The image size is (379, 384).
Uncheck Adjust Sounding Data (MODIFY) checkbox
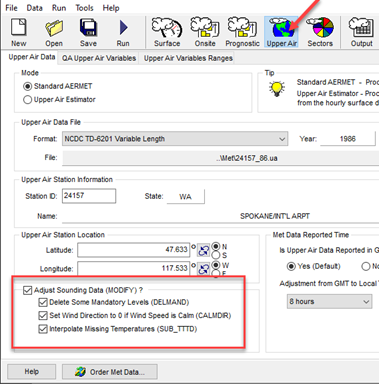27,290
